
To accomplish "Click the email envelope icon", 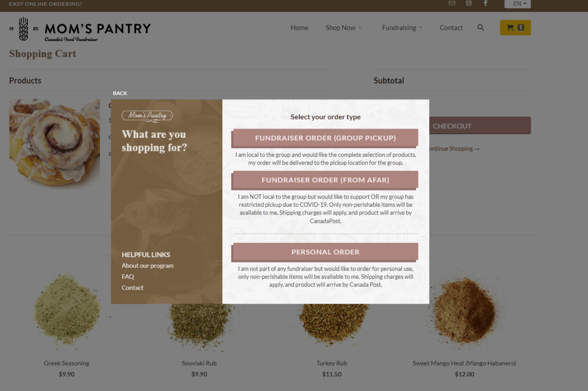I will pos(452,3).
